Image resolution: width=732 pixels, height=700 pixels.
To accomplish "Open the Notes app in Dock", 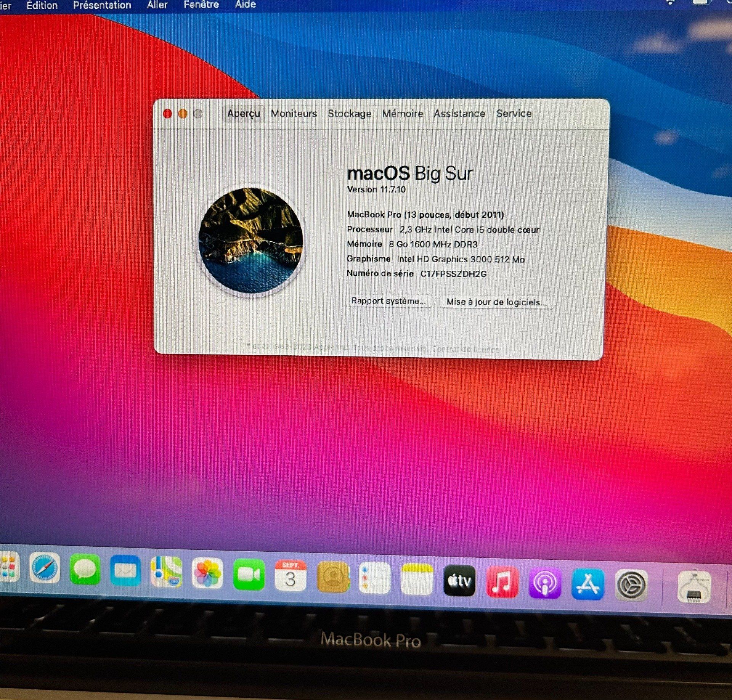I will (x=417, y=579).
